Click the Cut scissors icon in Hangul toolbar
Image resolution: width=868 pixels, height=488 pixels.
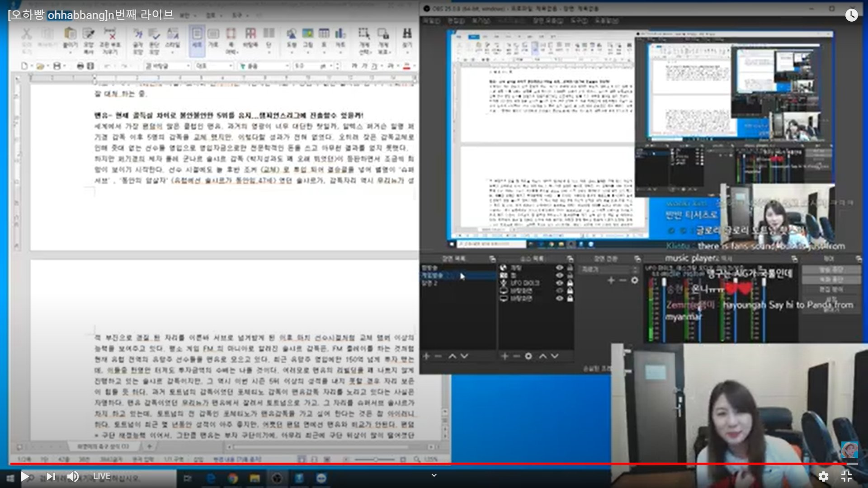point(27,34)
